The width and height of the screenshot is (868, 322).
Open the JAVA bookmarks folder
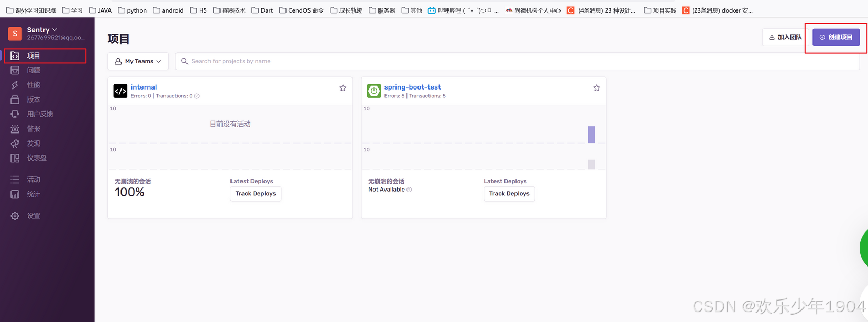click(100, 10)
